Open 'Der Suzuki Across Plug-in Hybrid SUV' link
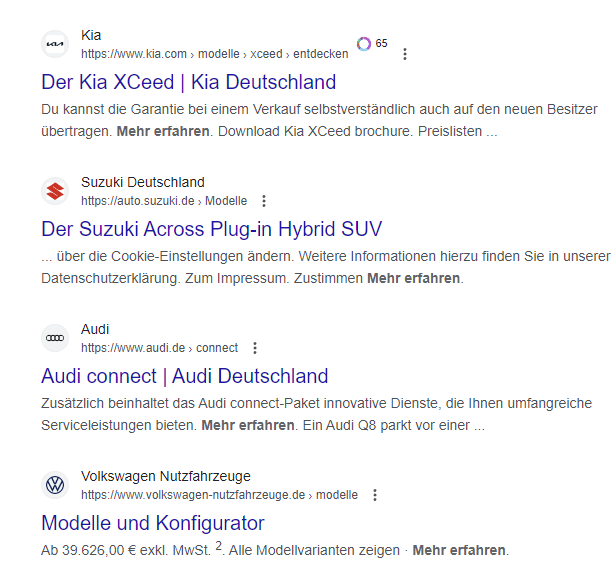 coord(211,229)
